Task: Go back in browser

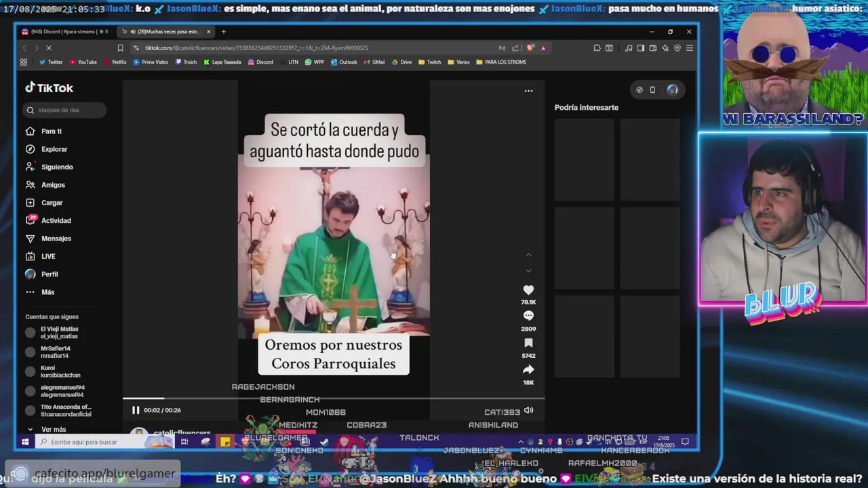Action: point(25,48)
